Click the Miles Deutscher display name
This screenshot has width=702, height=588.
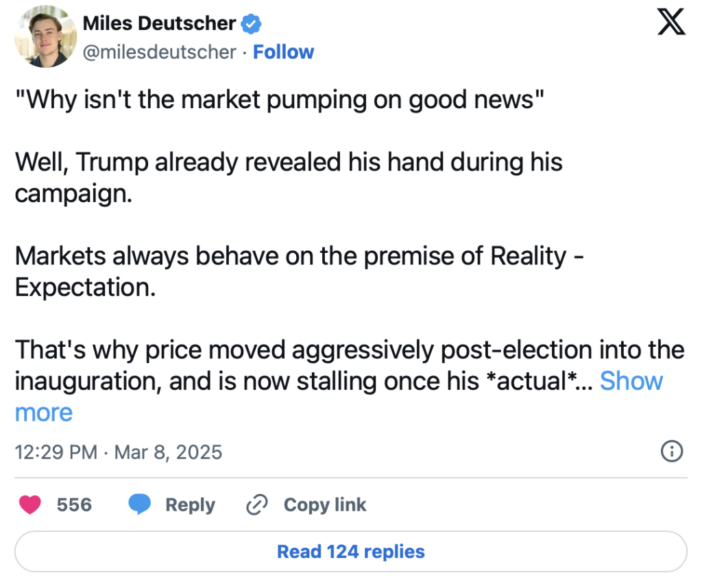click(x=159, y=23)
